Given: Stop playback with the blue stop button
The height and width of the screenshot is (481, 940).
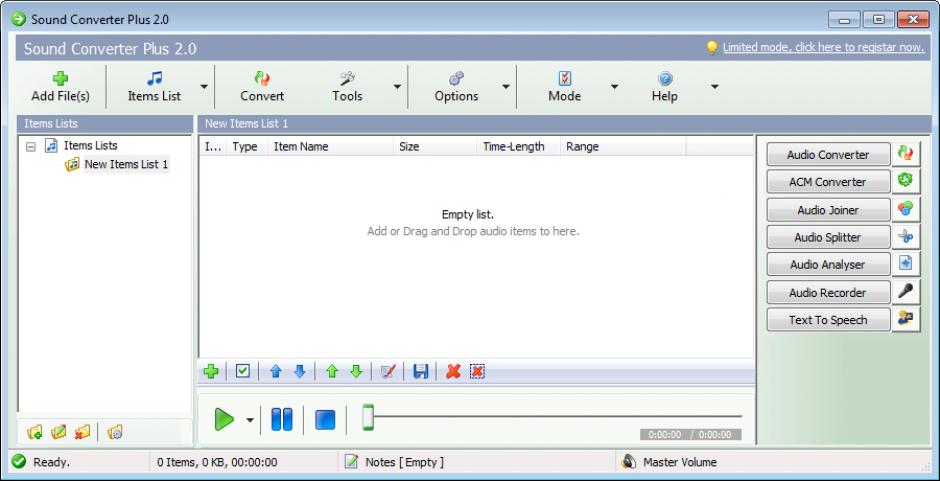Looking at the screenshot, I should click(x=325, y=419).
